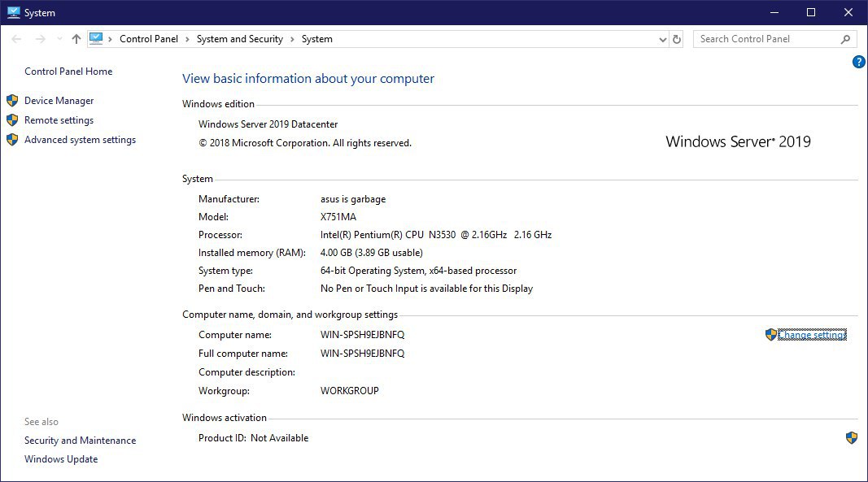
Task: Click the System breadcrumb item
Action: [x=317, y=39]
